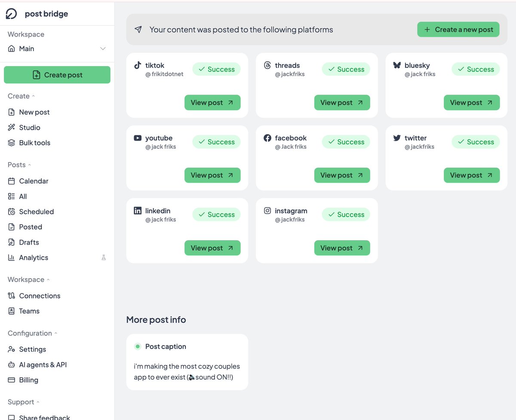
Task: Click the instagram logo icon
Action: click(x=267, y=211)
